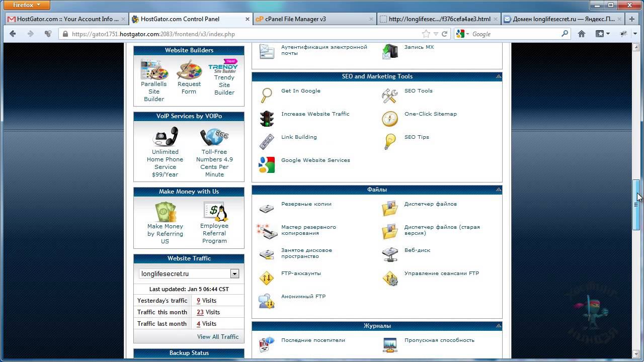Click the Employee Referral Program penguin icon

tap(215, 212)
